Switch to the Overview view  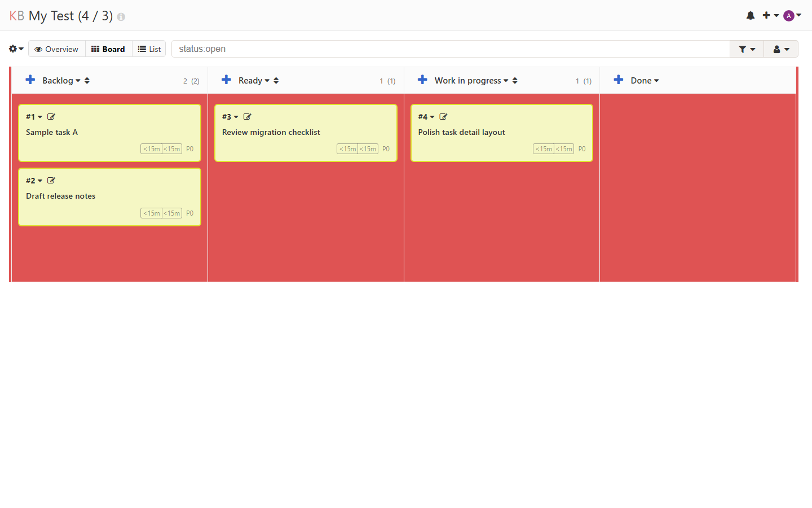(57, 49)
